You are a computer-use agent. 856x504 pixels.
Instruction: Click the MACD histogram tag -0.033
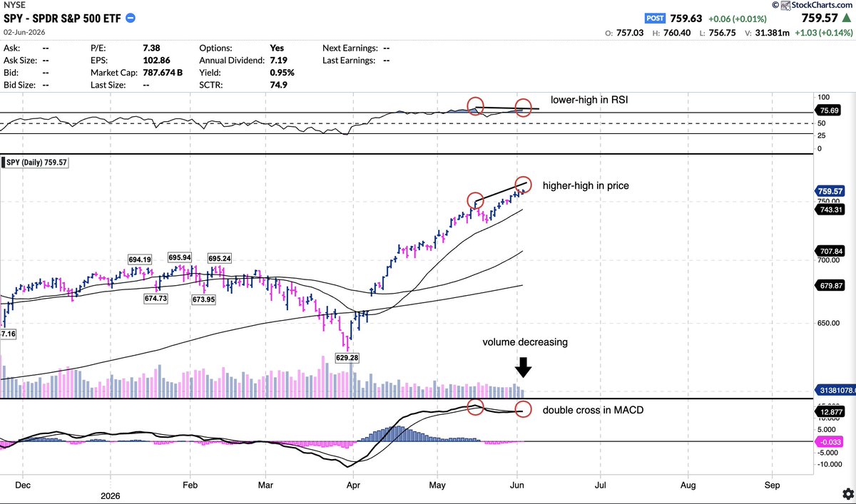point(830,442)
